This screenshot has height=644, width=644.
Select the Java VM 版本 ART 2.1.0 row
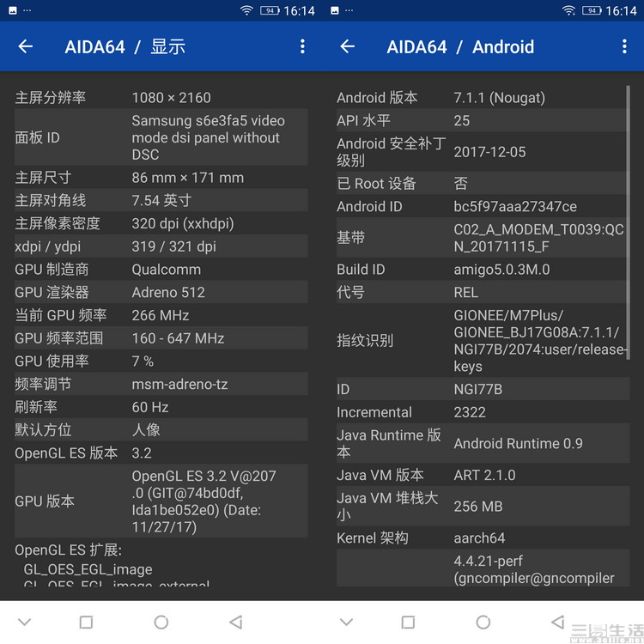[483, 475]
